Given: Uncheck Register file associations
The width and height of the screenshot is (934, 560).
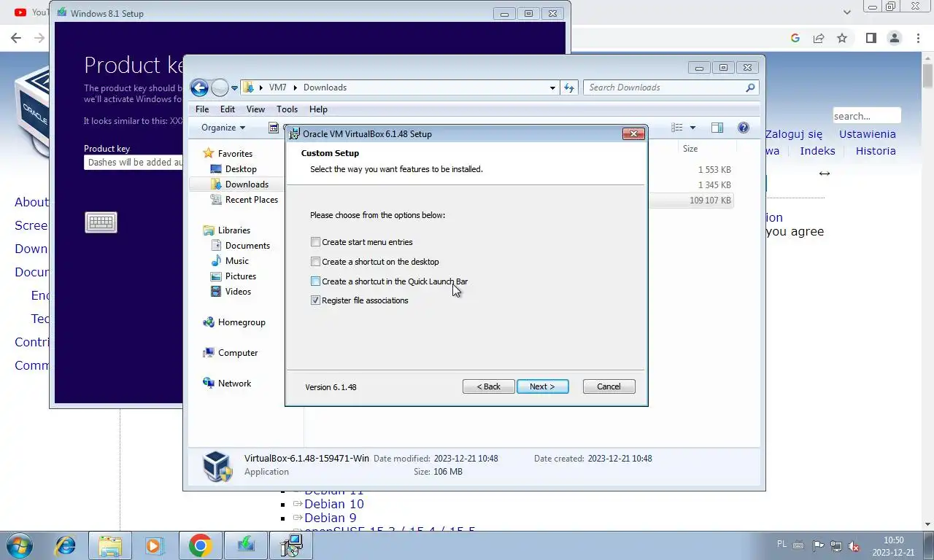Looking at the screenshot, I should [x=315, y=300].
